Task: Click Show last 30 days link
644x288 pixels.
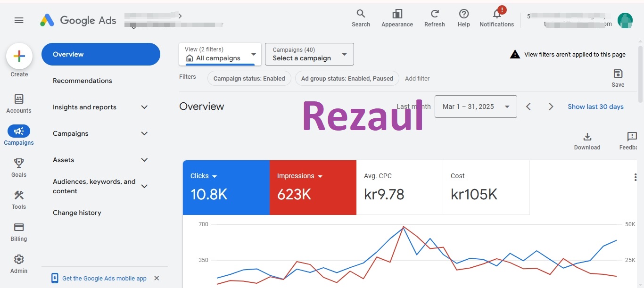Action: (595, 107)
